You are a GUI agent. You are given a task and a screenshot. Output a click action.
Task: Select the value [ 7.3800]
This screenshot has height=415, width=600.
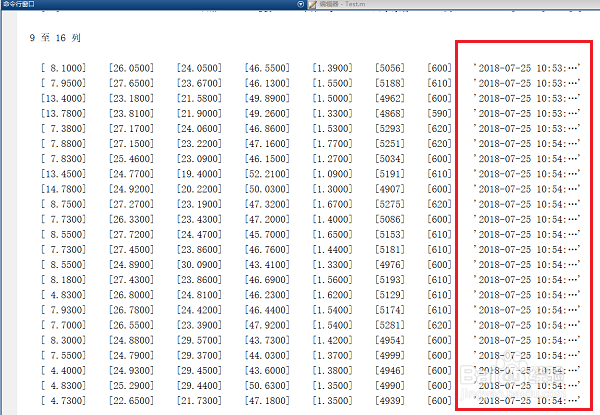[64, 129]
